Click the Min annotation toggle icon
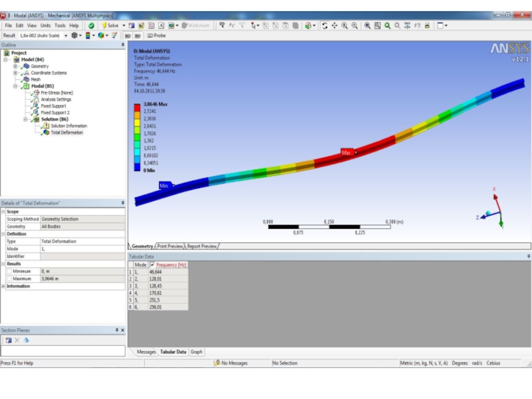532x399 pixels. [x=138, y=36]
